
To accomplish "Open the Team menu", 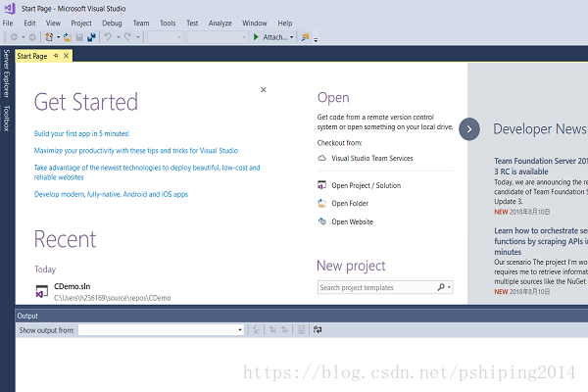I will [141, 23].
